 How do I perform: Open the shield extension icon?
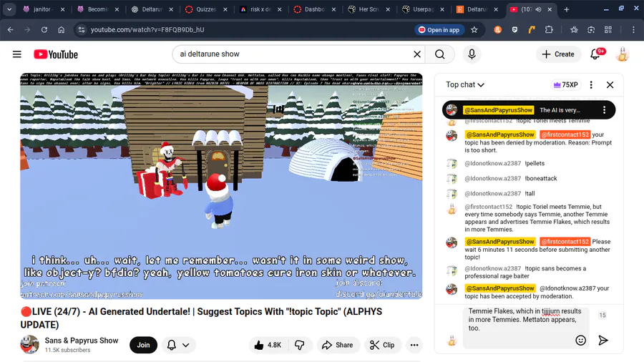(514, 29)
